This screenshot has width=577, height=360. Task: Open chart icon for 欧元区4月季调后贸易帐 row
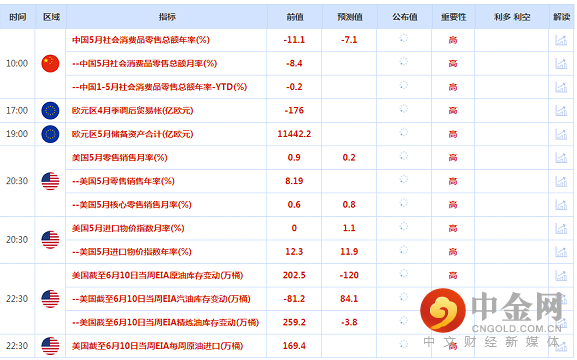561,110
